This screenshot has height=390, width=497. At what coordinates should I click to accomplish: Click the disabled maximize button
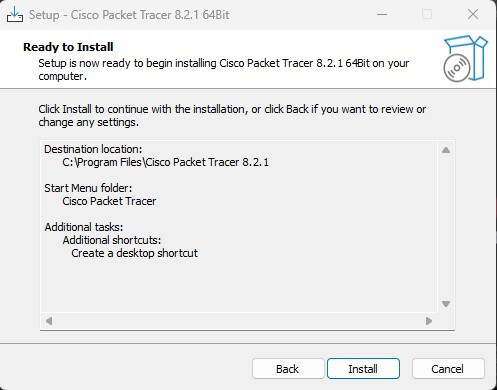427,15
